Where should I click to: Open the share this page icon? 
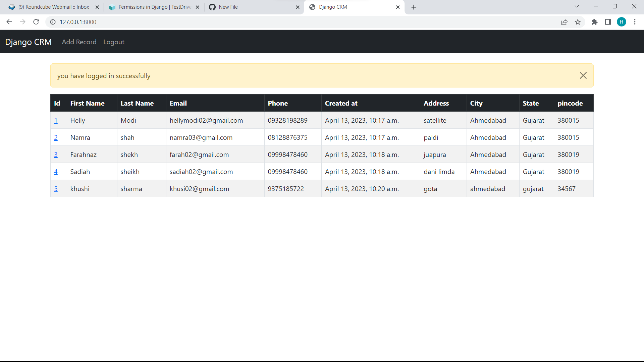564,22
